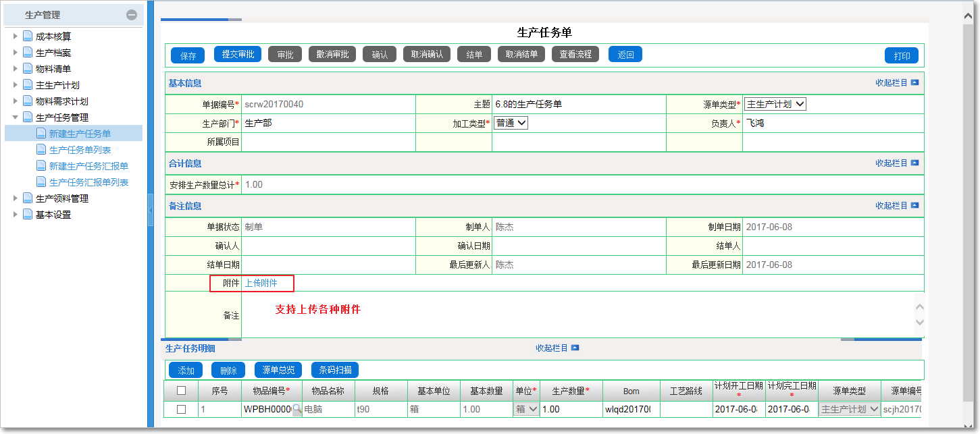Minimize the 生产管理 panel using its minus icon
This screenshot has width=980, height=434.
pos(133,13)
